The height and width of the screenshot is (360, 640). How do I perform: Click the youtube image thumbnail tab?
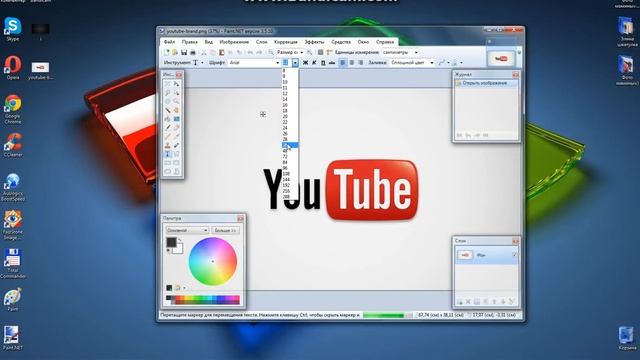(x=501, y=59)
